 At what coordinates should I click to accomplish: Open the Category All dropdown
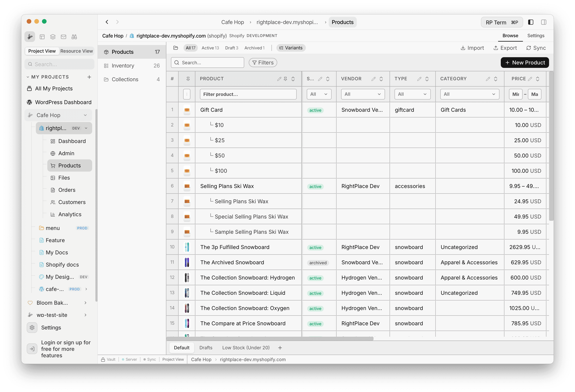469,94
